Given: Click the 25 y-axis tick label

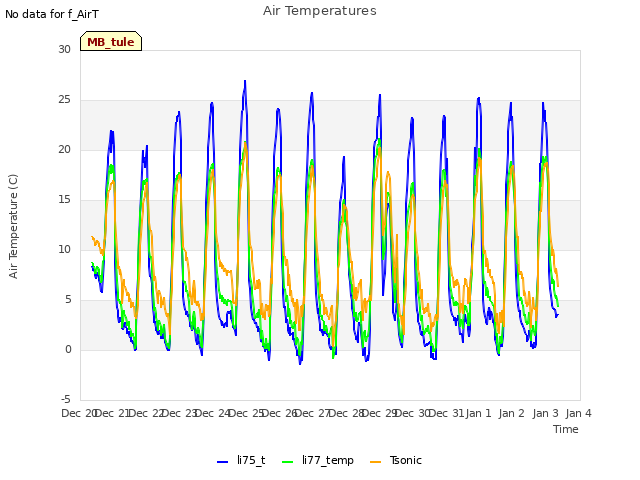Looking at the screenshot, I should [64, 99].
